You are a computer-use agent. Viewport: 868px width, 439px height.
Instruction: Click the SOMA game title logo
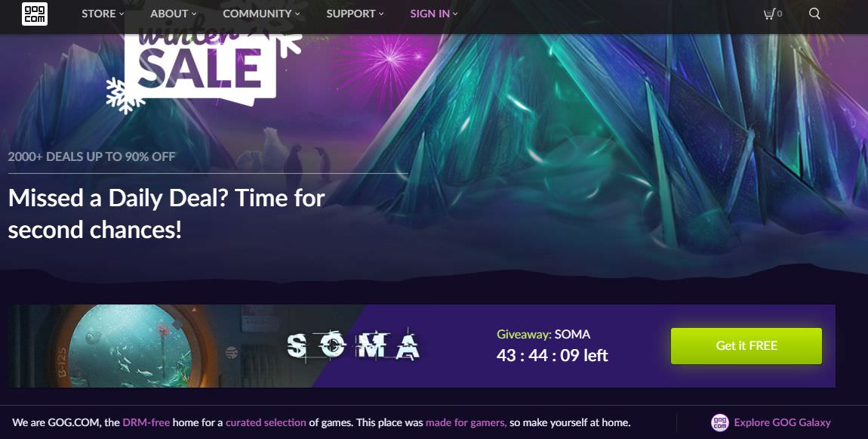pyautogui.click(x=353, y=345)
